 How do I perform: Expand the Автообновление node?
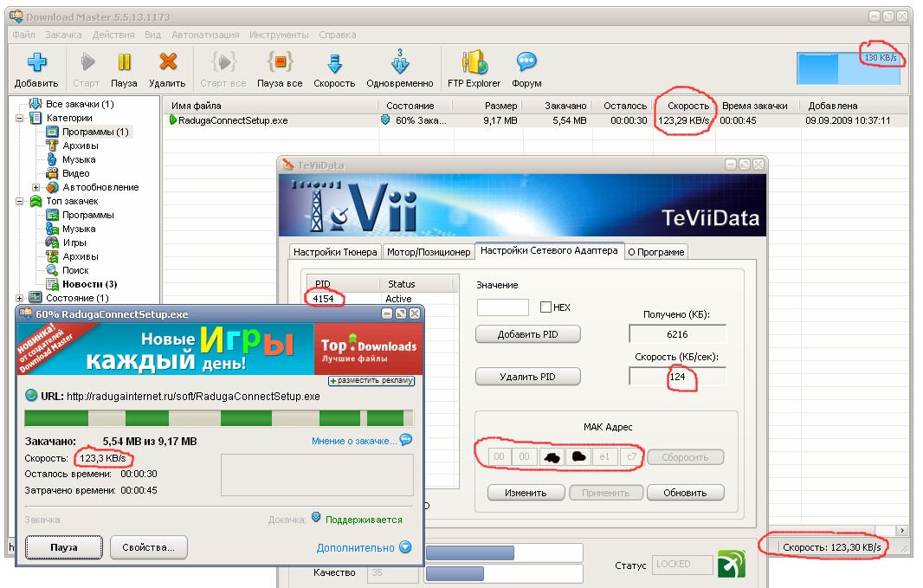click(35, 187)
